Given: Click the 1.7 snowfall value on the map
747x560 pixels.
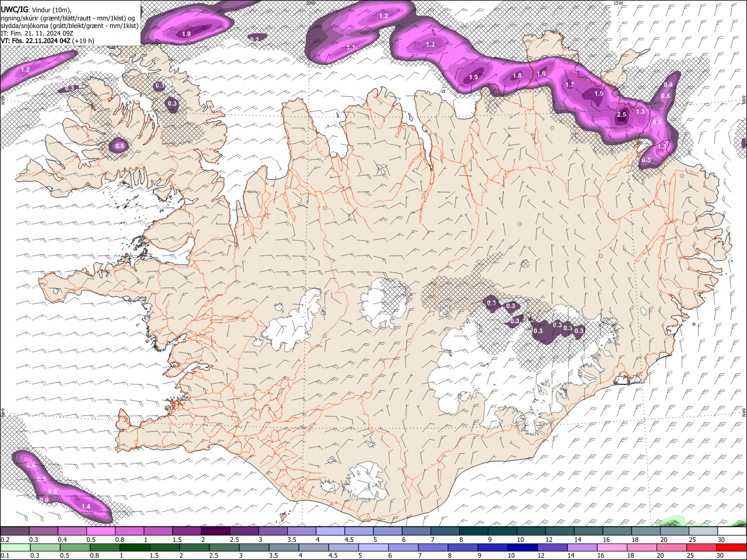Looking at the screenshot, I should pos(570,85).
